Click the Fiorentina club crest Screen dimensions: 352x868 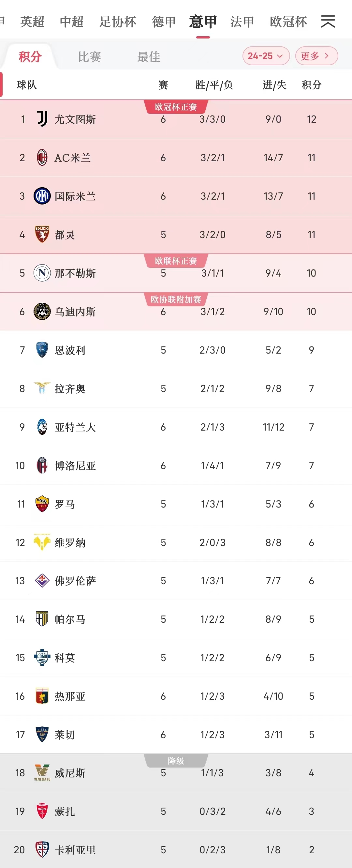pos(42,581)
